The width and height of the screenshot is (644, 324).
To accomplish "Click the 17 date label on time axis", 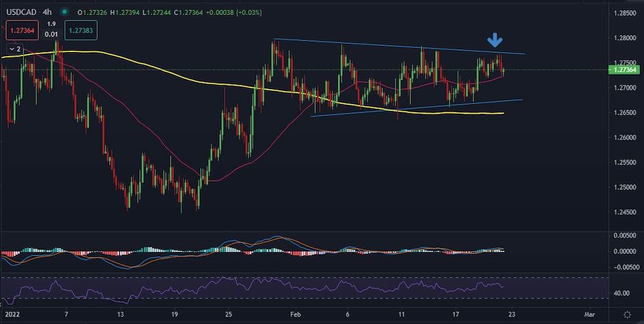I will 456,315.
